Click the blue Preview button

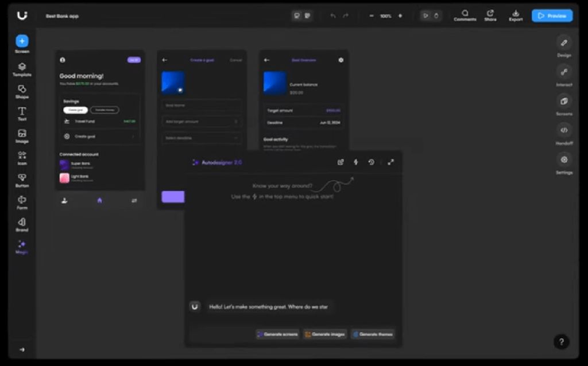tap(552, 16)
